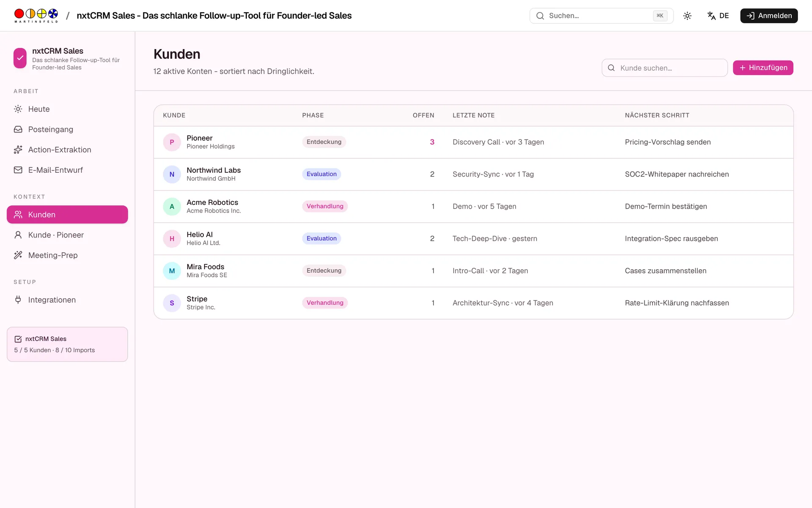
Task: Click 'Tech-Deep-Dive · gestern' note
Action: click(495, 239)
